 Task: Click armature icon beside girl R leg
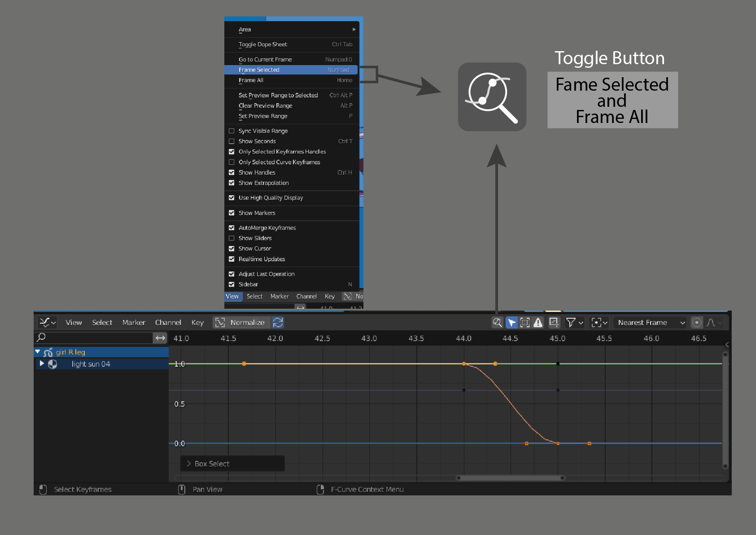point(48,352)
